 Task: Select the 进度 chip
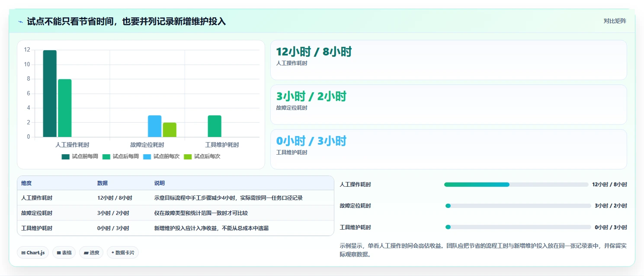pos(91,253)
